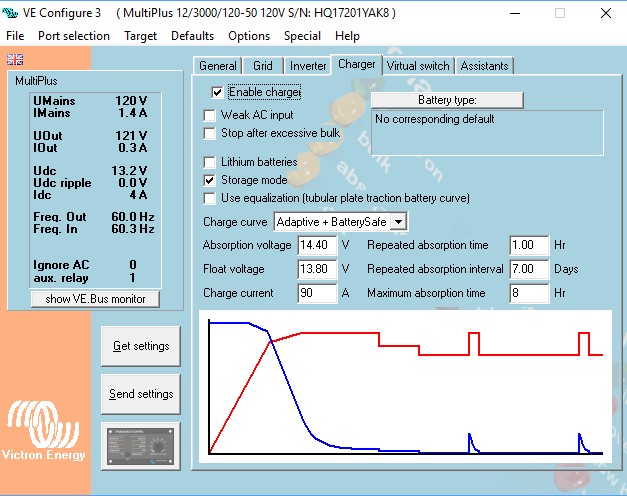Tick the Lithium batteries checkbox
The height and width of the screenshot is (496, 627).
pos(209,162)
